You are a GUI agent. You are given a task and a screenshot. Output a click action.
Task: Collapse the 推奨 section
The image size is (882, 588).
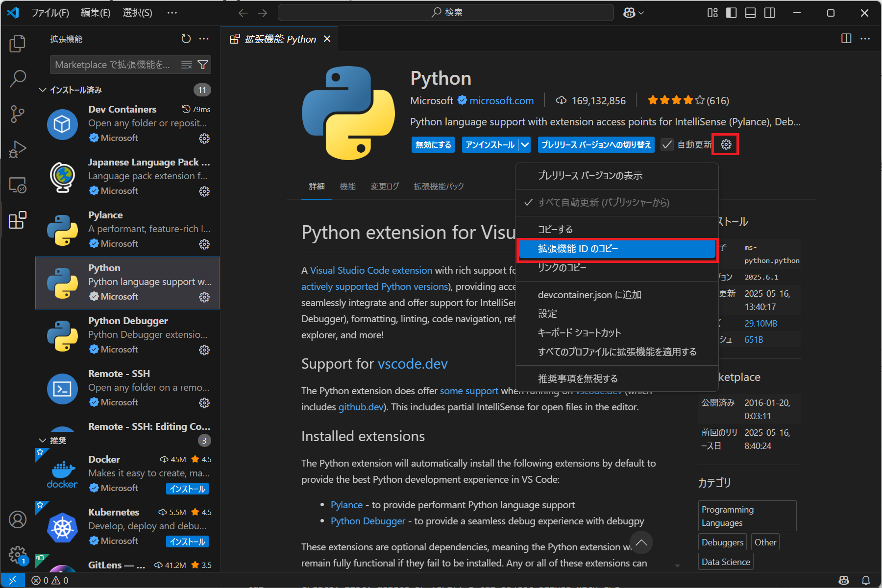coord(43,440)
